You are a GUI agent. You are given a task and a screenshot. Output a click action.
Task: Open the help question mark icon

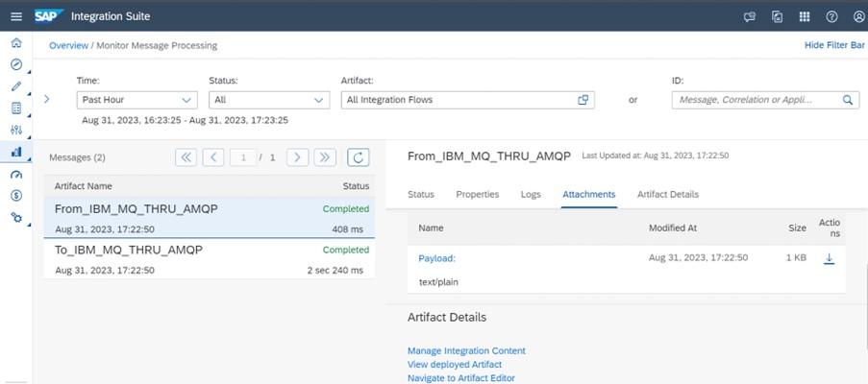coord(831,16)
